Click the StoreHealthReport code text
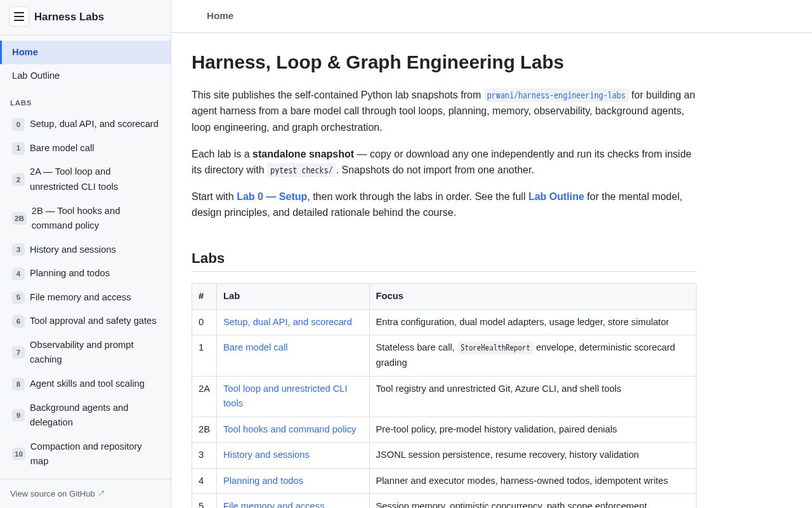Viewport: 812px width, 508px height. 495,348
